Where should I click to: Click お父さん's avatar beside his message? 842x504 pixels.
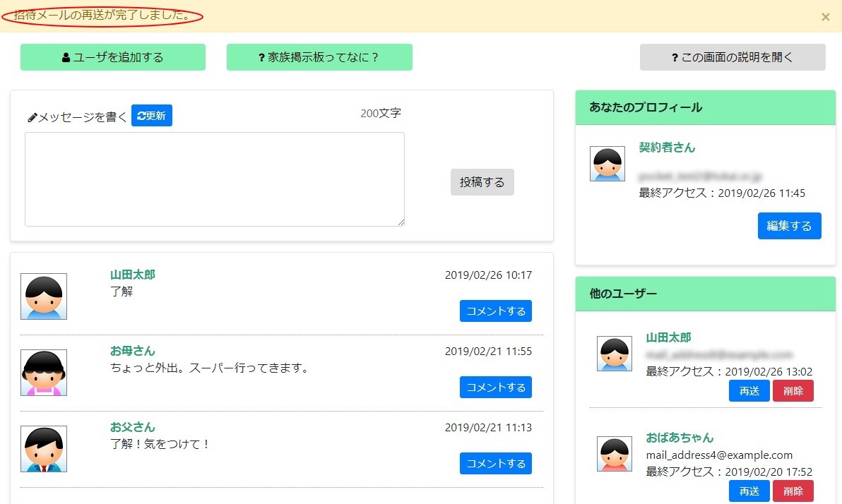(43, 448)
